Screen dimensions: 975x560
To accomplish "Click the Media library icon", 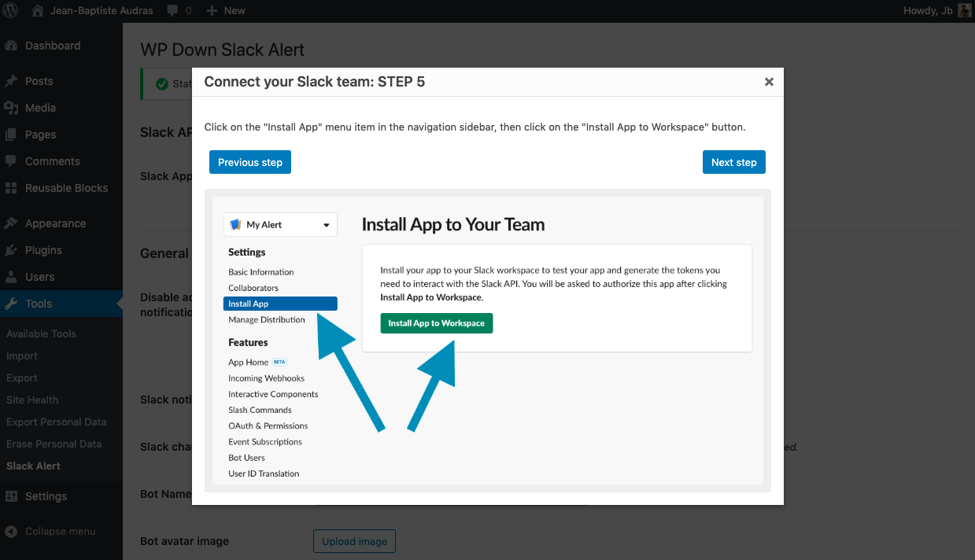I will (11, 108).
